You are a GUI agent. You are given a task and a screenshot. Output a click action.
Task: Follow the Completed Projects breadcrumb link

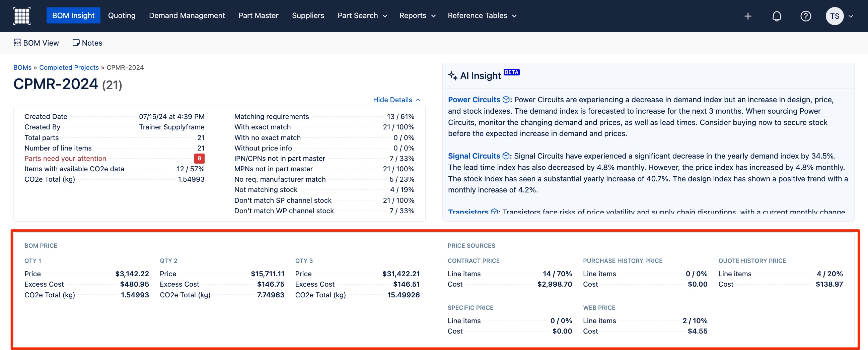coord(69,67)
